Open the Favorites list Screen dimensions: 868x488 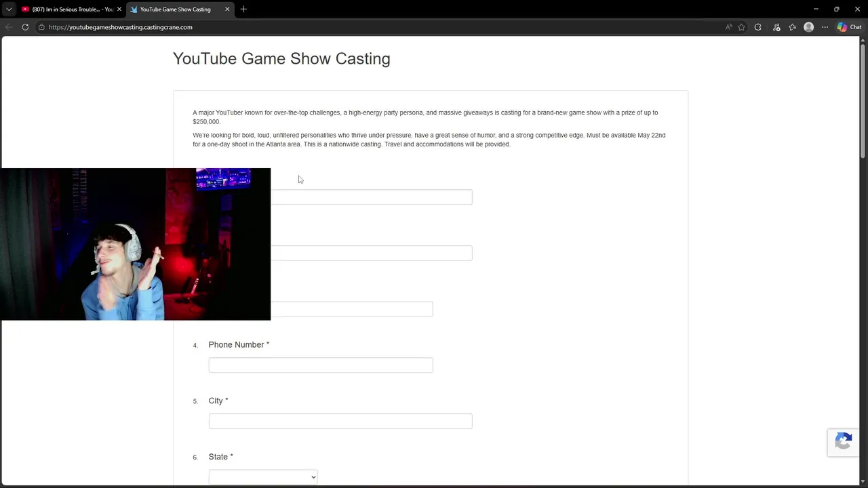[x=792, y=27]
